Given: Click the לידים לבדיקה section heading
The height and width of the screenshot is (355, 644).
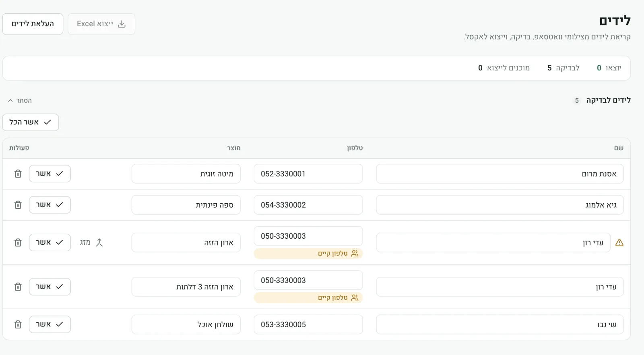Looking at the screenshot, I should tap(608, 100).
